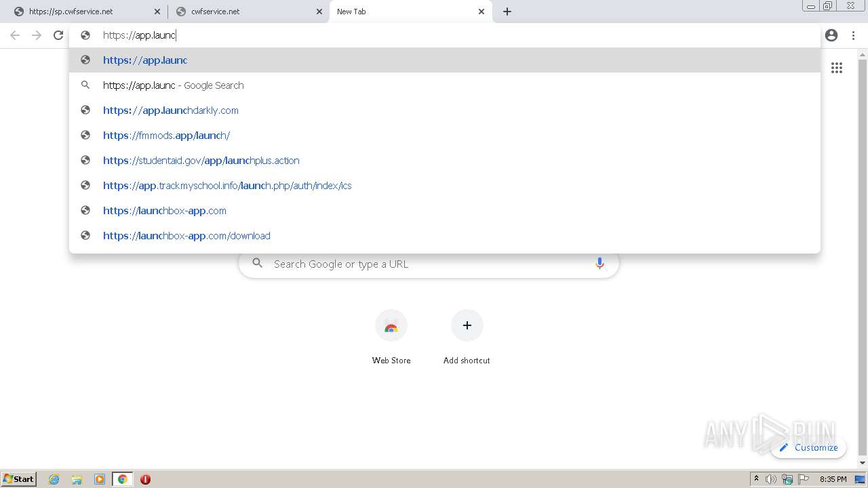Click the Chrome taskbar icon

click(123, 479)
